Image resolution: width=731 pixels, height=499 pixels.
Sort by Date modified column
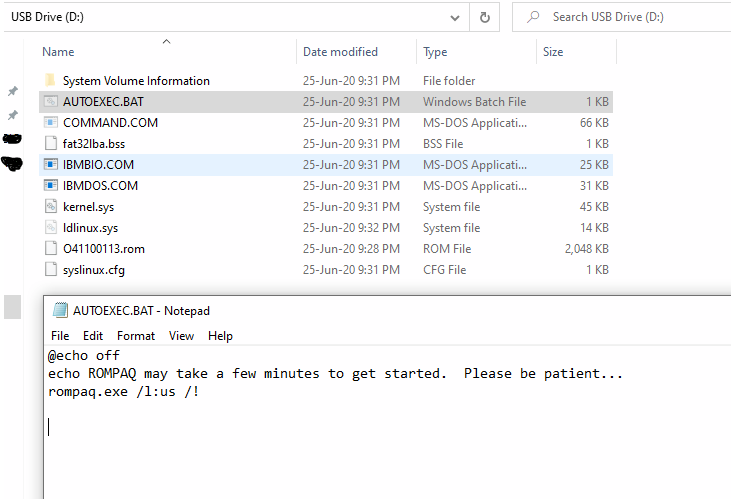point(340,52)
